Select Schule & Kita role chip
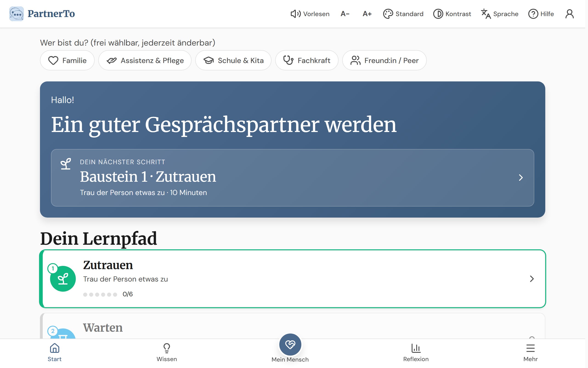 coord(233,60)
